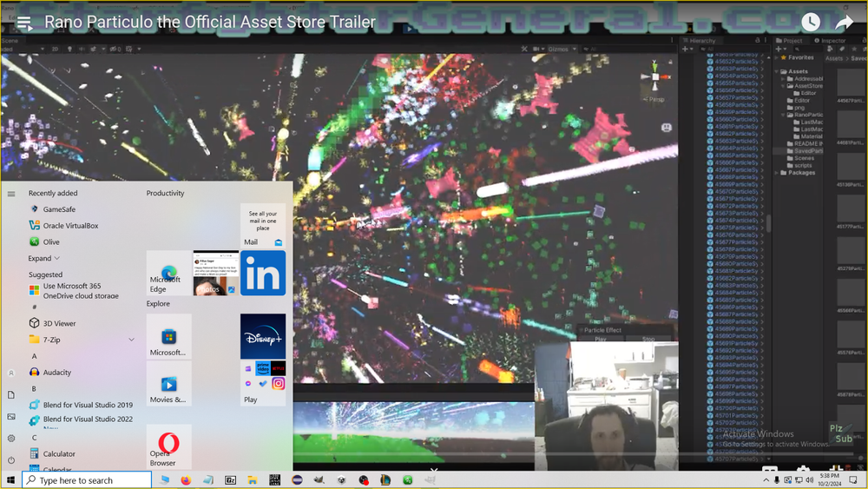Open the notification center icon
This screenshot has width=868, height=489.
tap(853, 479)
